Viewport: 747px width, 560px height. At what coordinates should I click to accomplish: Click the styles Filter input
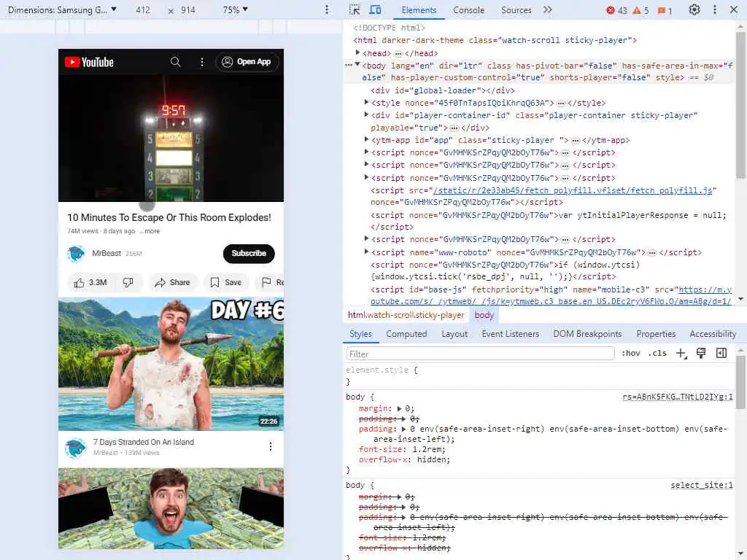480,354
